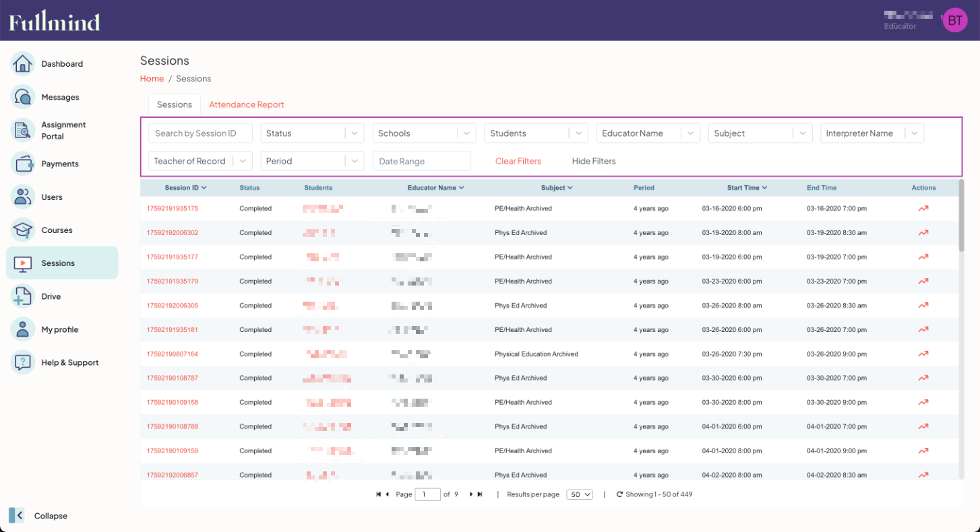Screen dimensions: 980x532
Task: Open the Results per page selector
Action: (x=579, y=494)
